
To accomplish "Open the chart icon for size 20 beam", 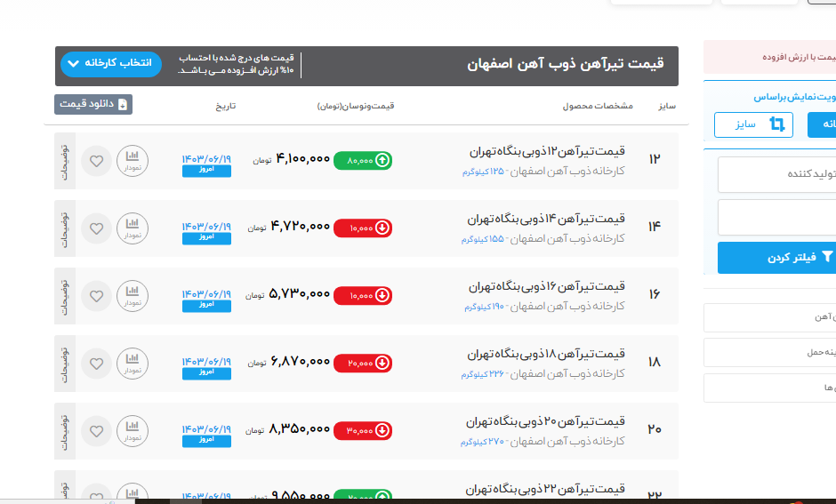I will click(x=133, y=430).
